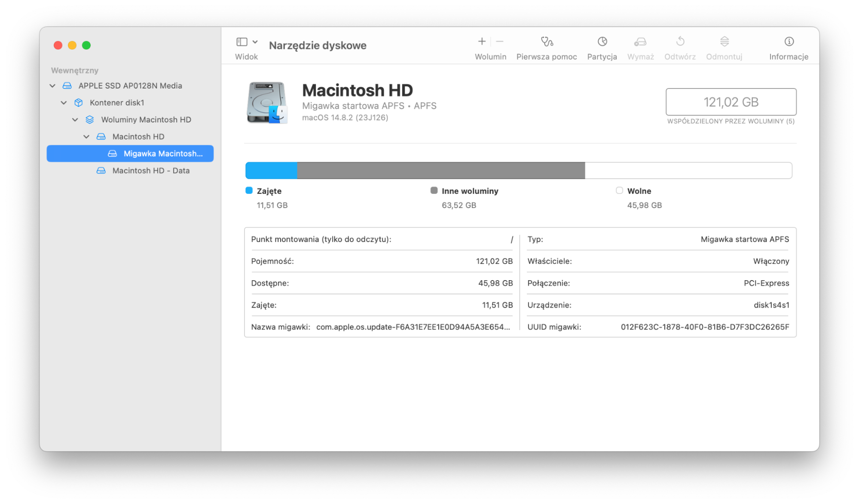Open the Partycja pie chart icon
The image size is (859, 504).
click(602, 41)
